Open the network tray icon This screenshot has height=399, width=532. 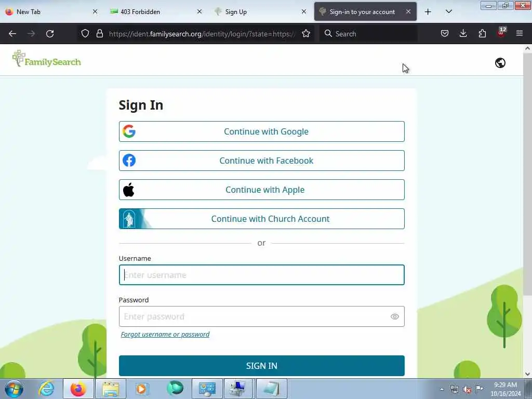coord(454,390)
